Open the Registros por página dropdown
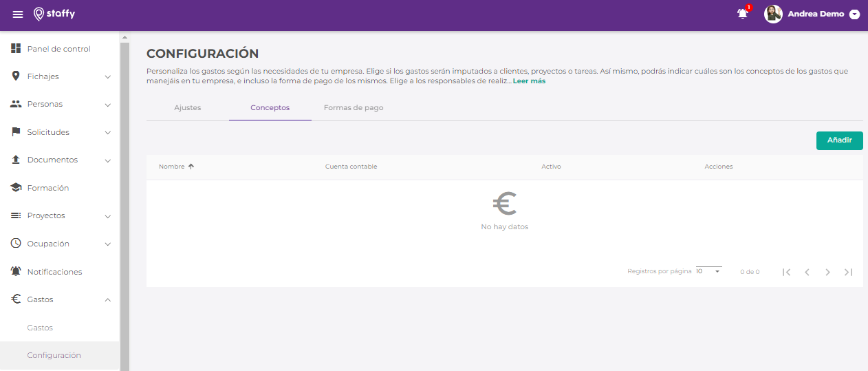 708,272
